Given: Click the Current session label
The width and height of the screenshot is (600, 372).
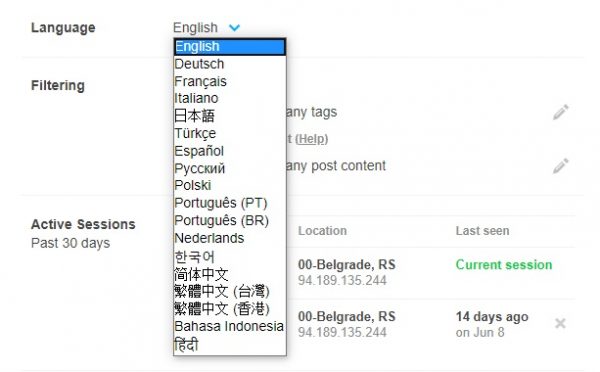Looking at the screenshot, I should click(504, 264).
